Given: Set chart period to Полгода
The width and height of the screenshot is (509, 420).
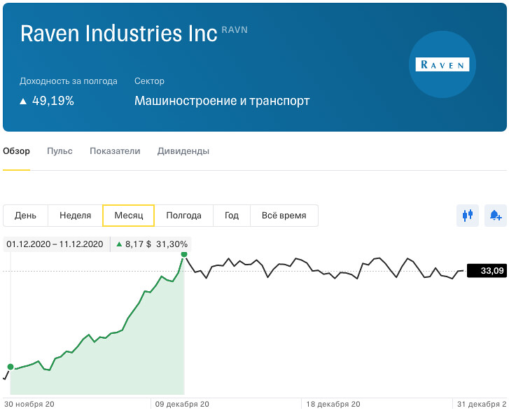Looking at the screenshot, I should click(183, 216).
